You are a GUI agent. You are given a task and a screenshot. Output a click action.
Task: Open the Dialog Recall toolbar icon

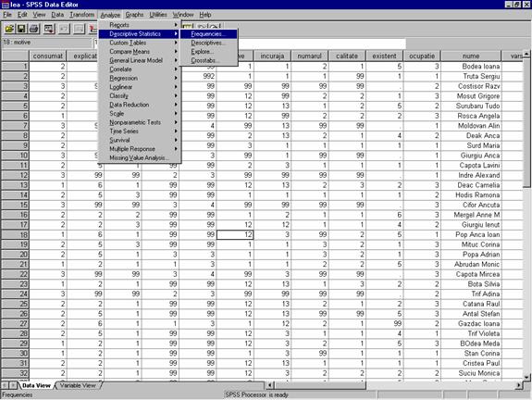(x=49, y=29)
